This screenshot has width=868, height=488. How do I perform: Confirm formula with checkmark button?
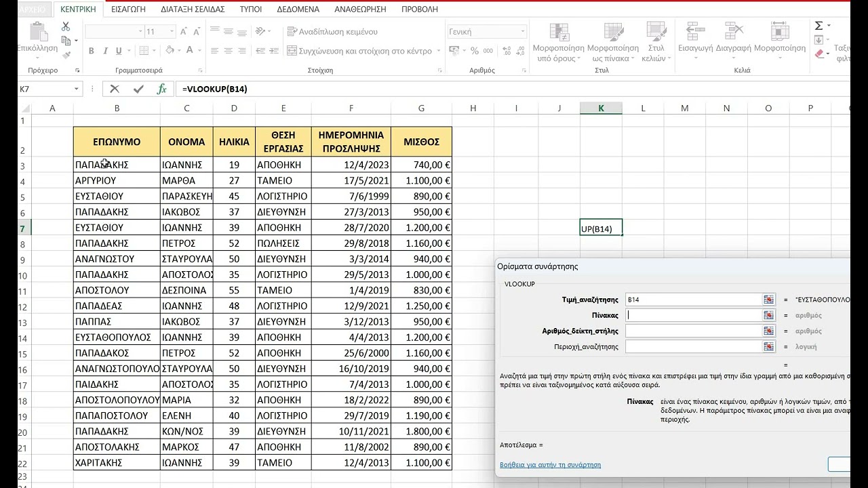(x=138, y=89)
